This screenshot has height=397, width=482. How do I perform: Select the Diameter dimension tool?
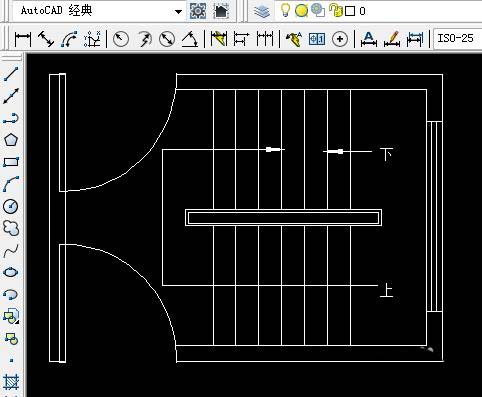click(167, 39)
